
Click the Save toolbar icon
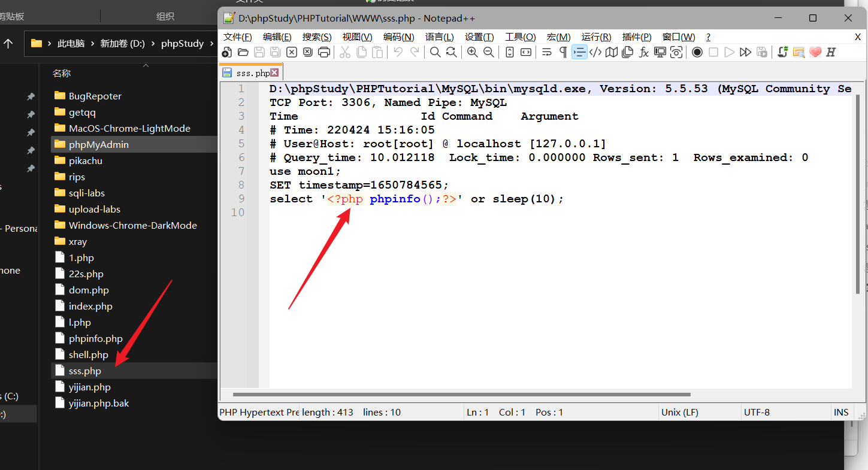pyautogui.click(x=259, y=52)
